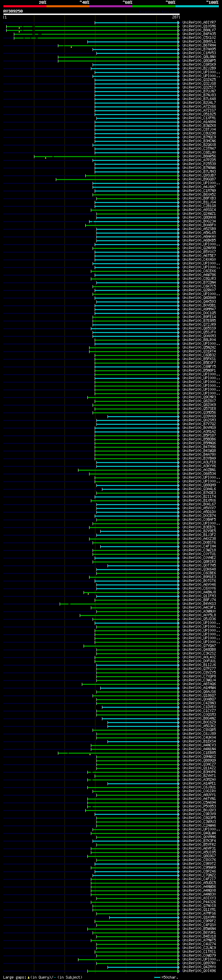Click the cyan alignment bar for UniRef100_B8HYL1
The image size is (222, 980).
pos(133,42)
